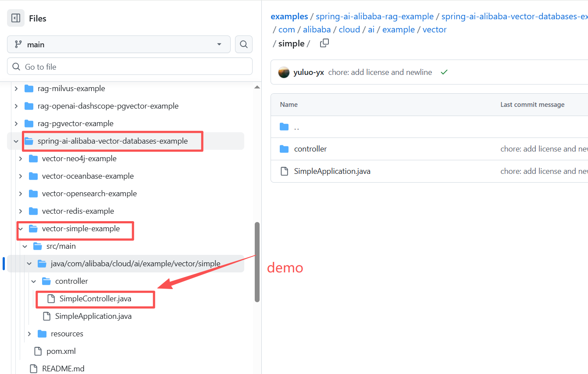Click file icon of README.md
This screenshot has width=588, height=374.
click(x=33, y=369)
